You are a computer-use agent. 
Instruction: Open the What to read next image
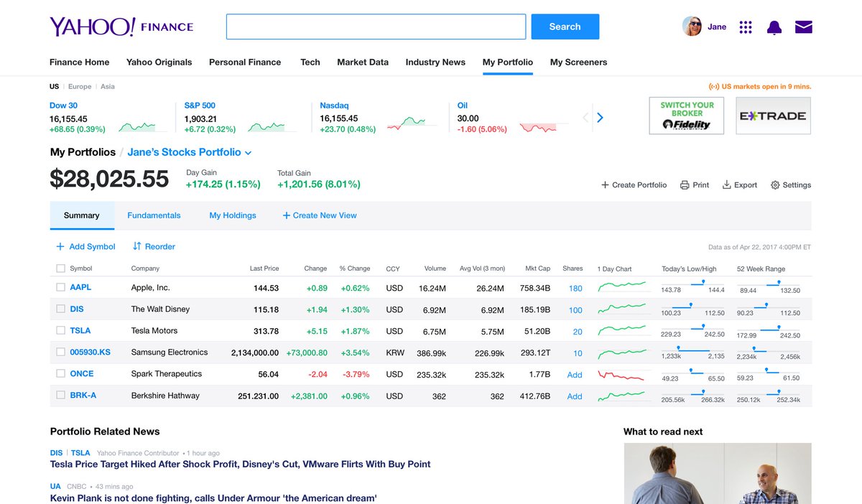click(x=718, y=473)
